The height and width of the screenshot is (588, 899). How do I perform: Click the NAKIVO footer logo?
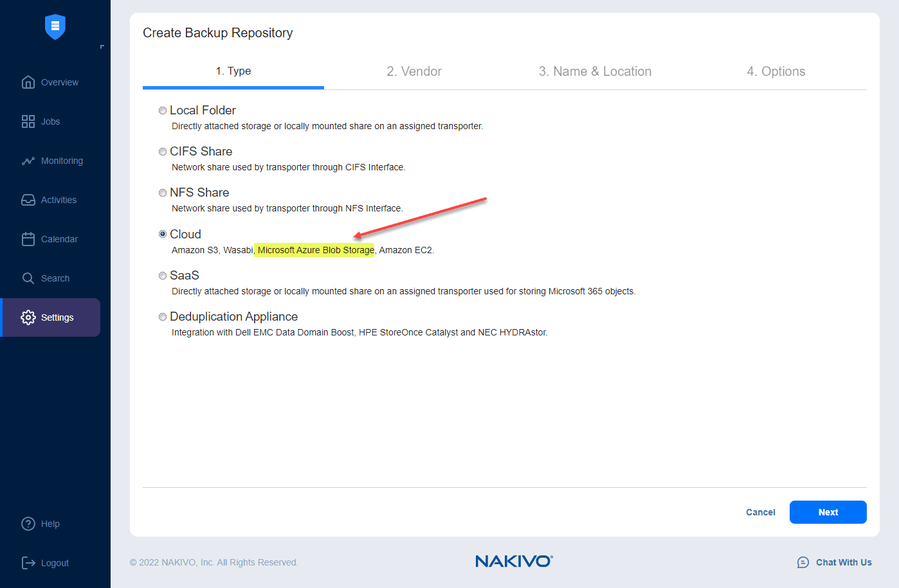(514, 561)
